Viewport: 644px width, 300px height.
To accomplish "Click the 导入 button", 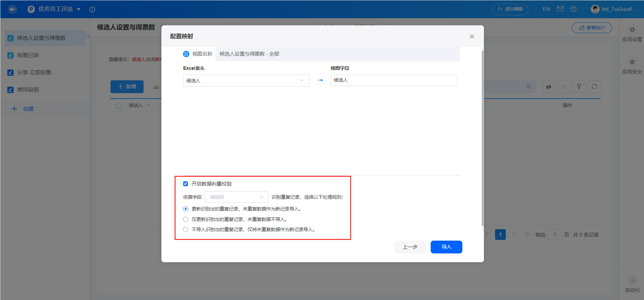I will (x=447, y=247).
